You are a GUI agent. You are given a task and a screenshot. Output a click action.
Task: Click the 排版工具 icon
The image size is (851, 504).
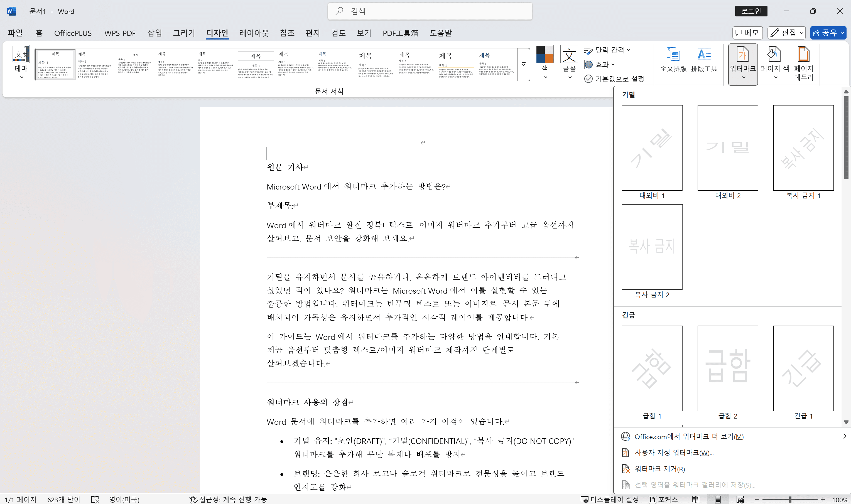click(704, 60)
